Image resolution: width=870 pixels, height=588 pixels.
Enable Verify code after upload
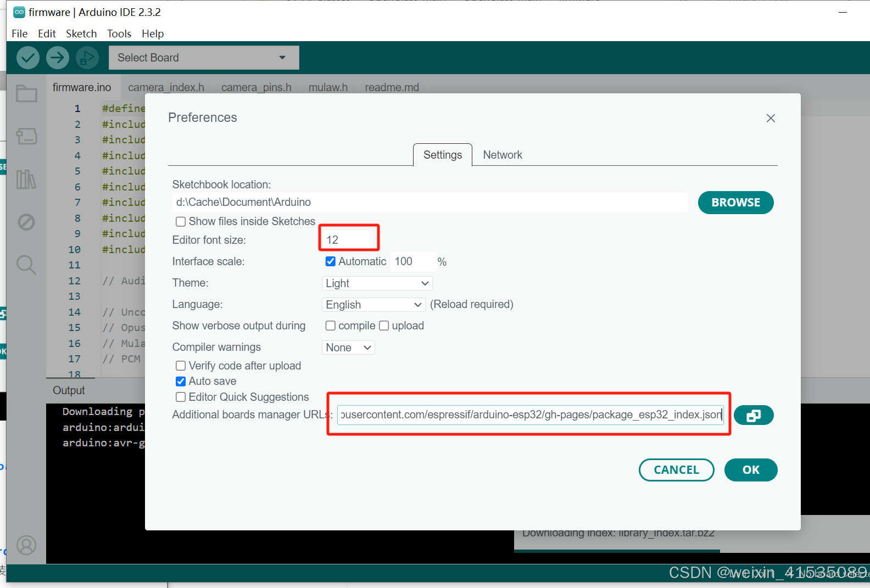tap(181, 366)
